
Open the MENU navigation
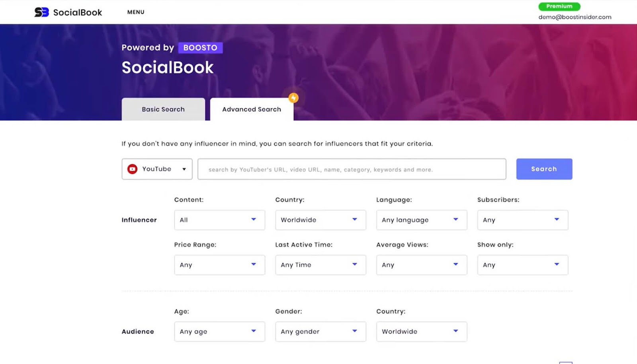[136, 12]
